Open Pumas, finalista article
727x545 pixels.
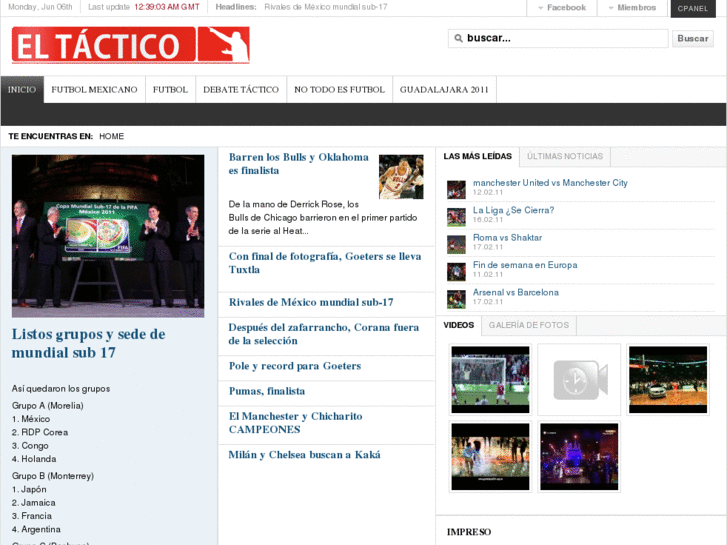tap(267, 391)
